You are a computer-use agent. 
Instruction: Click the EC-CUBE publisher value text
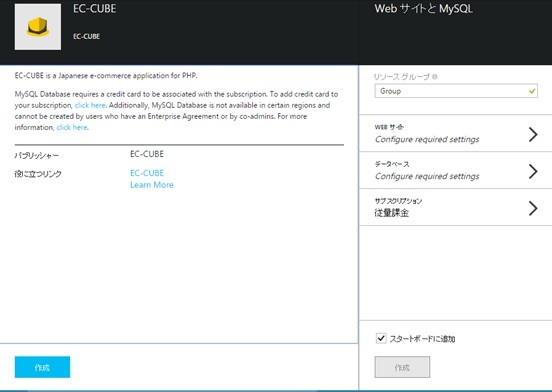147,154
